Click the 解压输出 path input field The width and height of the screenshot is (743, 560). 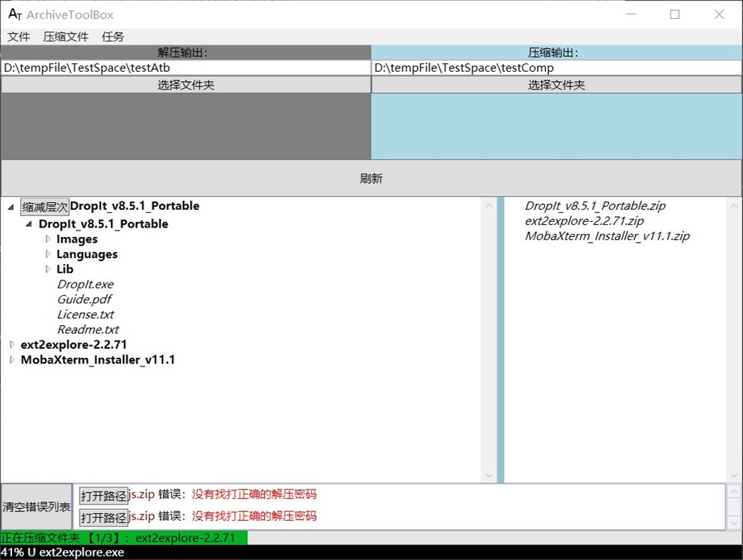(185, 68)
